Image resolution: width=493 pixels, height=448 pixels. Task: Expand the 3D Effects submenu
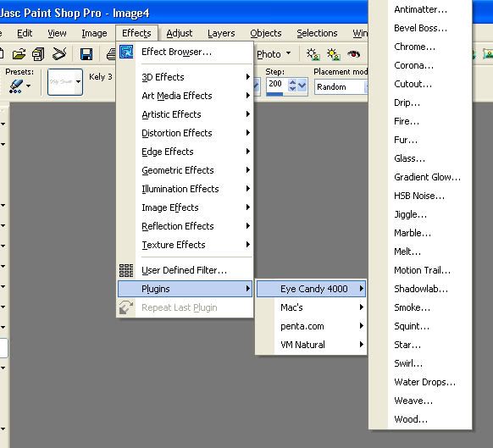tap(186, 77)
